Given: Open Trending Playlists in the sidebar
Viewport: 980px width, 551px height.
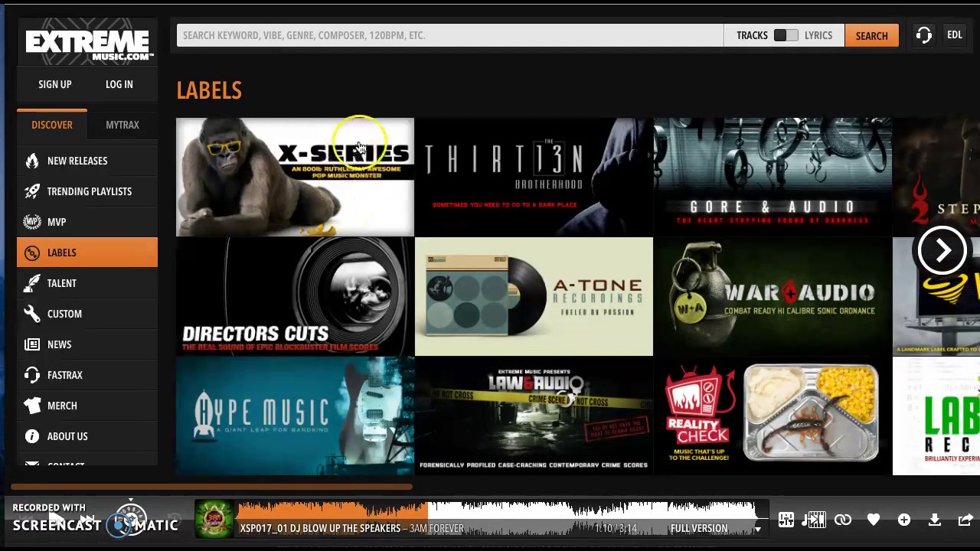Looking at the screenshot, I should [x=87, y=191].
